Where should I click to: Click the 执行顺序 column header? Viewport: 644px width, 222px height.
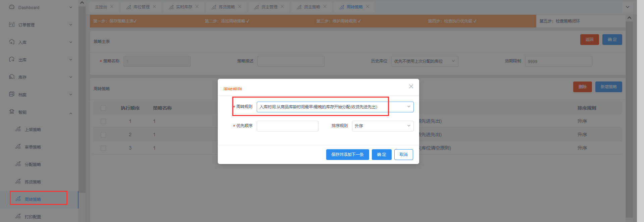click(x=130, y=108)
